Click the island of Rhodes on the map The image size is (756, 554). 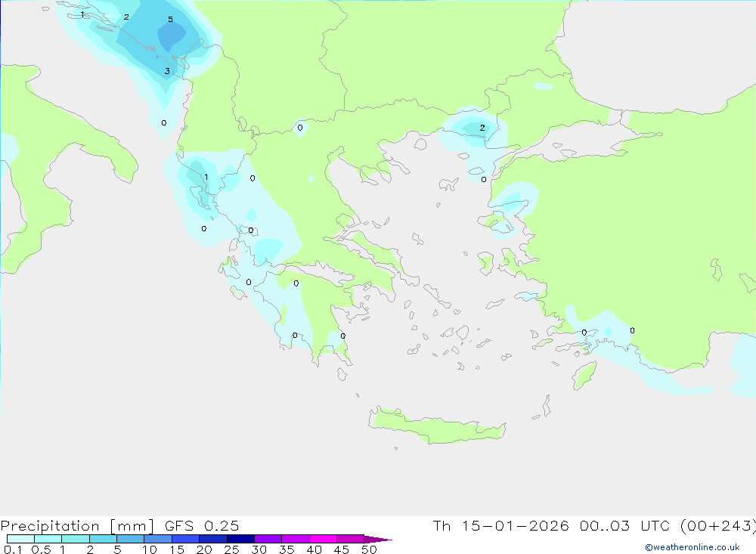coord(584,376)
